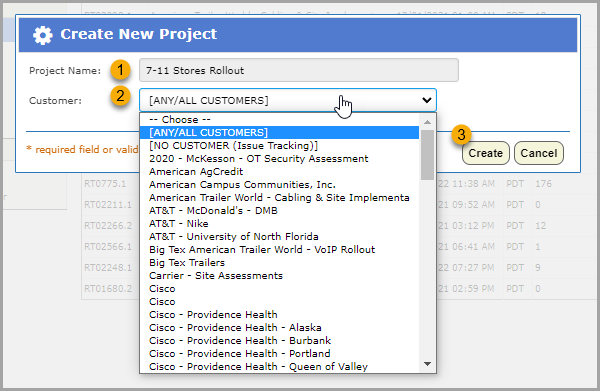This screenshot has width=600, height=391.
Task: Click into the Project Name field
Action: click(x=298, y=70)
